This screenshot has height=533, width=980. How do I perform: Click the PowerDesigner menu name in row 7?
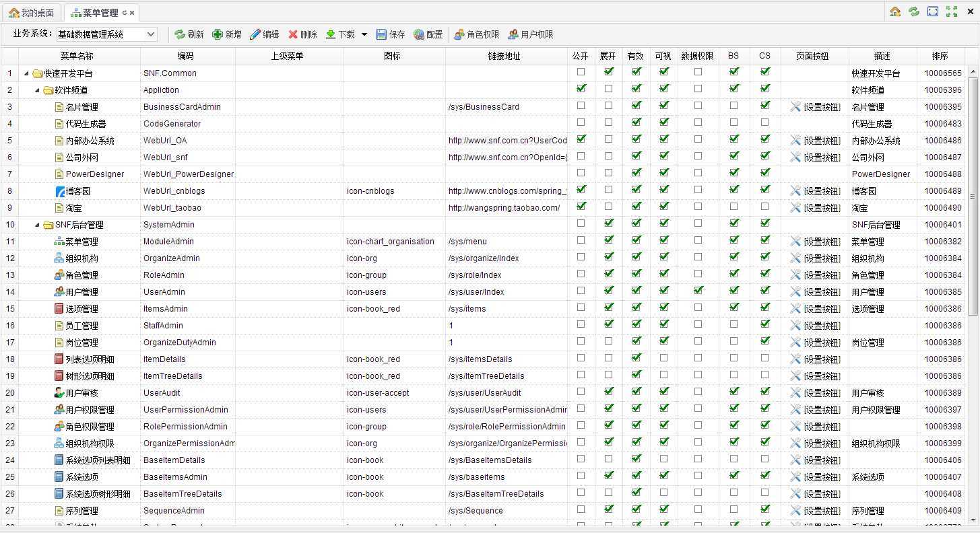[95, 174]
